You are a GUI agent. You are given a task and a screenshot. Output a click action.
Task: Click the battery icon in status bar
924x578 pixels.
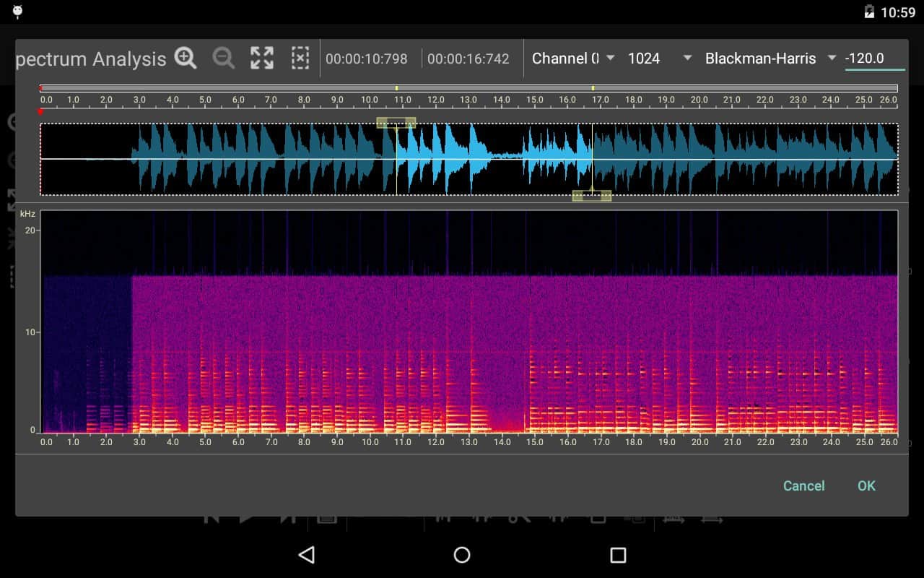tap(869, 12)
